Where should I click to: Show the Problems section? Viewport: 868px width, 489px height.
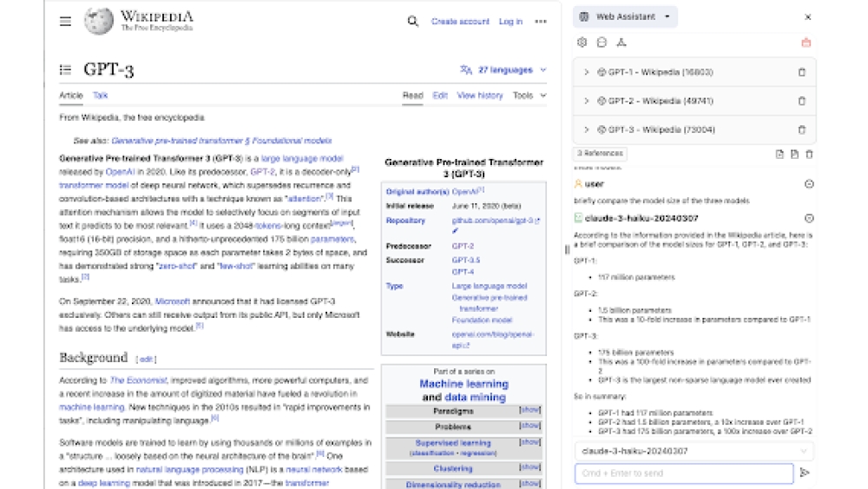[x=529, y=426]
